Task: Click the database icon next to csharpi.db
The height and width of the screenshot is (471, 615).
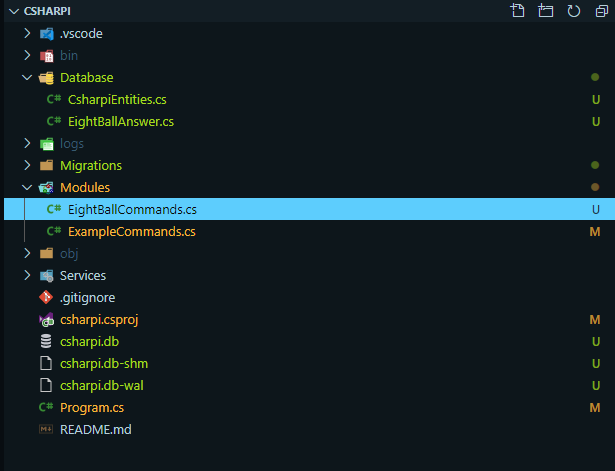Action: tap(46, 342)
